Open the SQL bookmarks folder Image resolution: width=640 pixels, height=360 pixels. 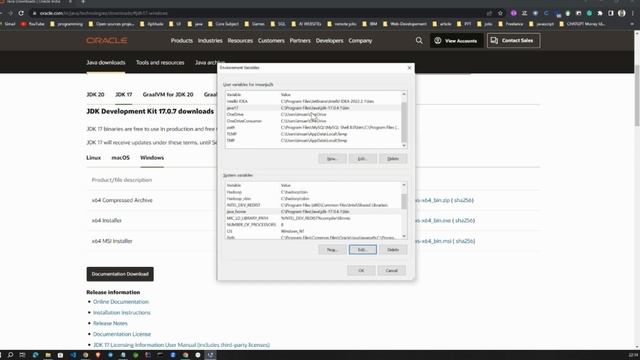(278, 24)
